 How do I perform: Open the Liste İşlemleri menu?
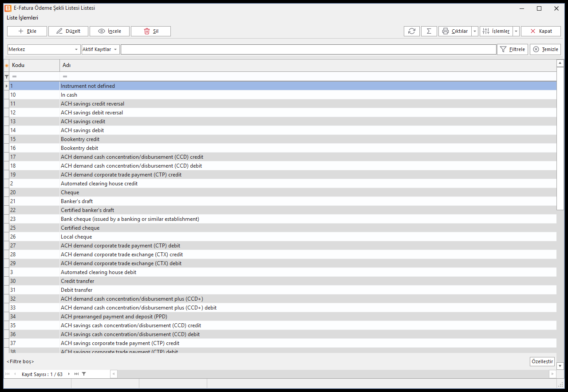coord(23,18)
